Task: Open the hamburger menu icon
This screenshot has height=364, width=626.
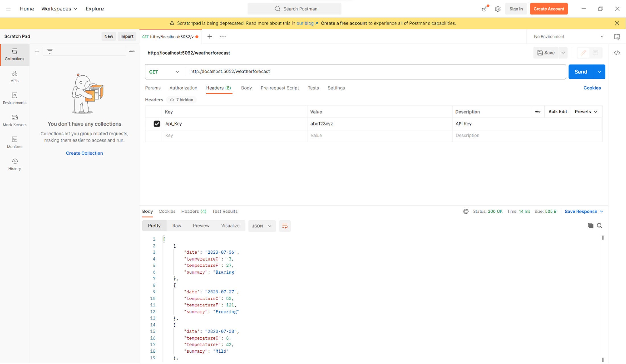Action: point(9,9)
